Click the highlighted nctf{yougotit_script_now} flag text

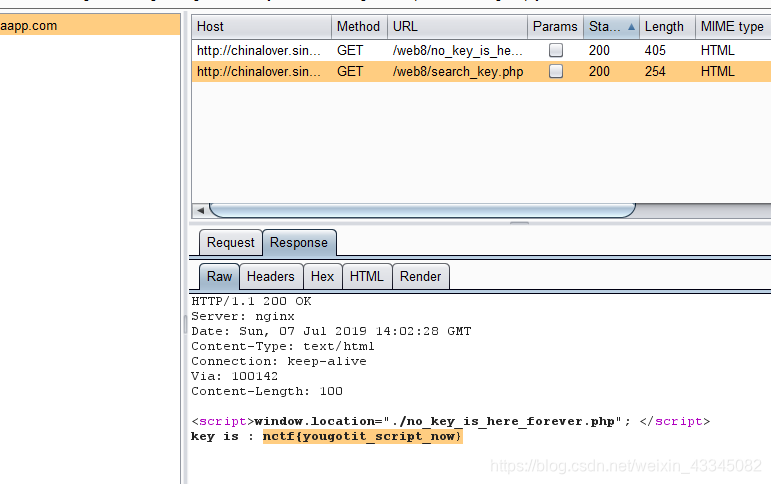pos(363,436)
